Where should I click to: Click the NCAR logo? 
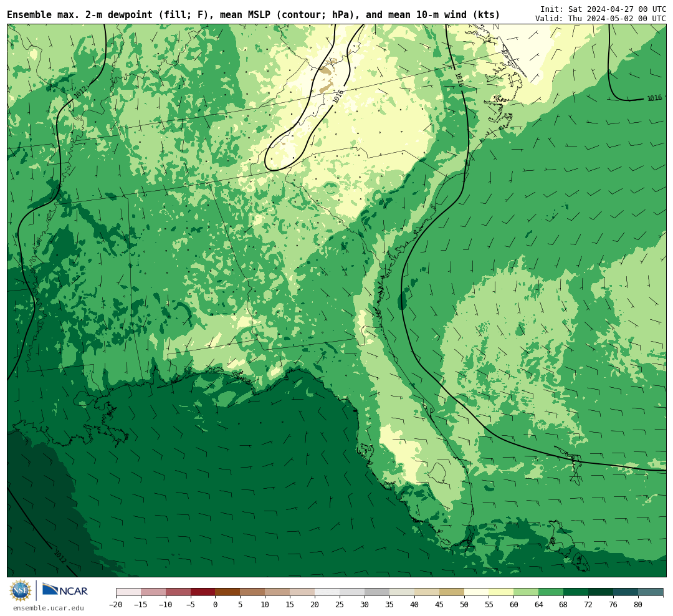coord(65,590)
